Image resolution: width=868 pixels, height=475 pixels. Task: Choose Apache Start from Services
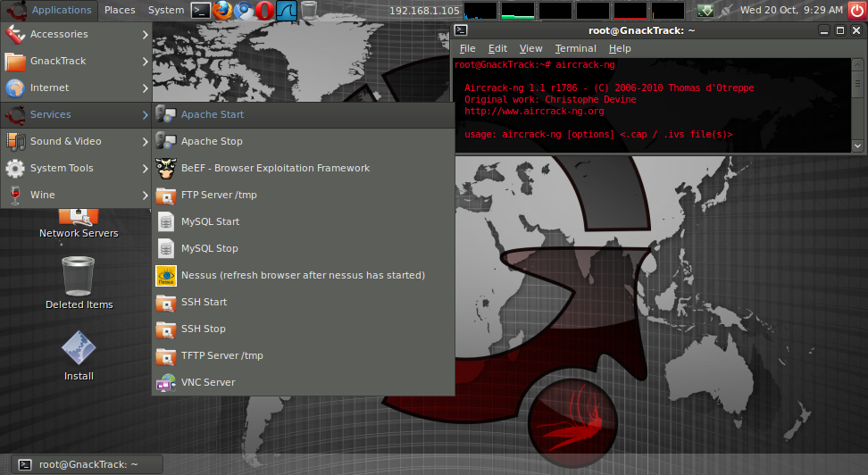[x=304, y=114]
